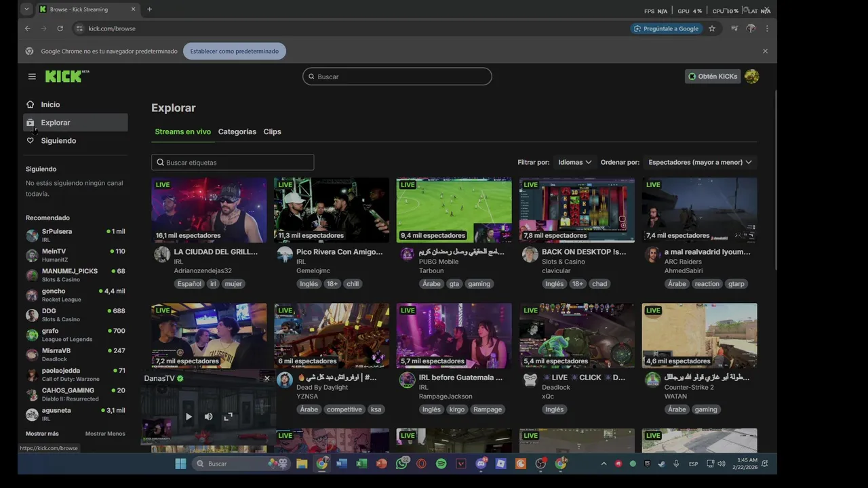The image size is (868, 488).
Task: Dismiss the default browser notification bar
Action: pos(765,51)
